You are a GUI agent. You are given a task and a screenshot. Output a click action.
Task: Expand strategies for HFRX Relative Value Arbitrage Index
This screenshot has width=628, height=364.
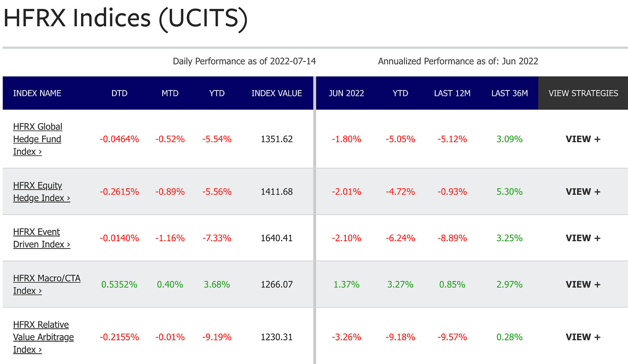pos(583,337)
